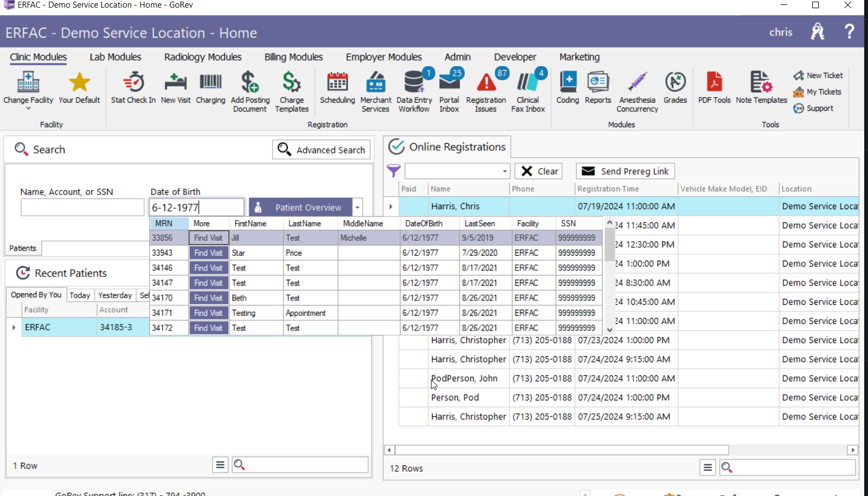Screen dimensions: 868x496
Task: Click the Date of Birth field
Action: tap(197, 208)
